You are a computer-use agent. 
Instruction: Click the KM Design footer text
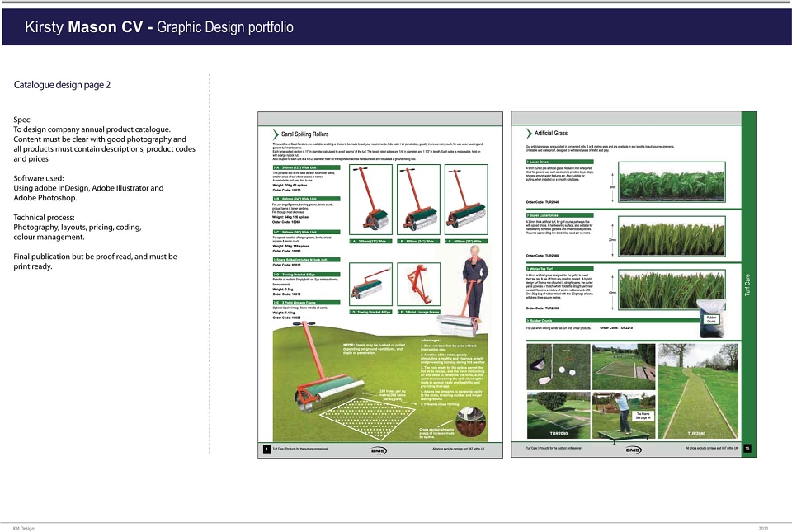(x=24, y=529)
